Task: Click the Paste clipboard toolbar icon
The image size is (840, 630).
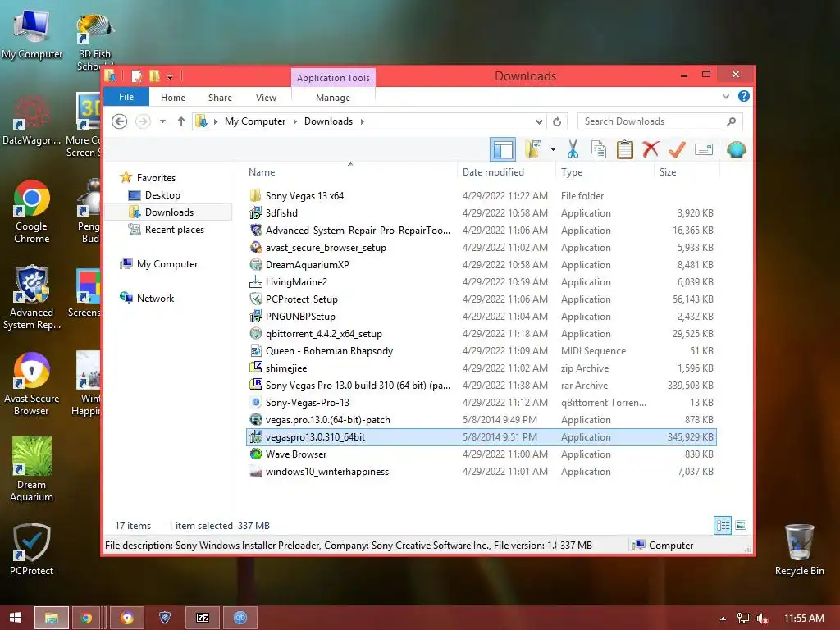Action: [x=624, y=149]
